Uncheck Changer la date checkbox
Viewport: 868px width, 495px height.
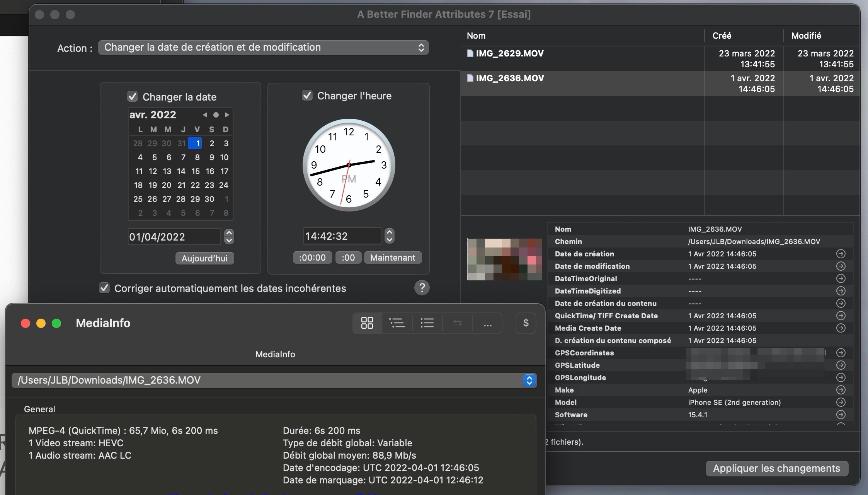click(133, 96)
